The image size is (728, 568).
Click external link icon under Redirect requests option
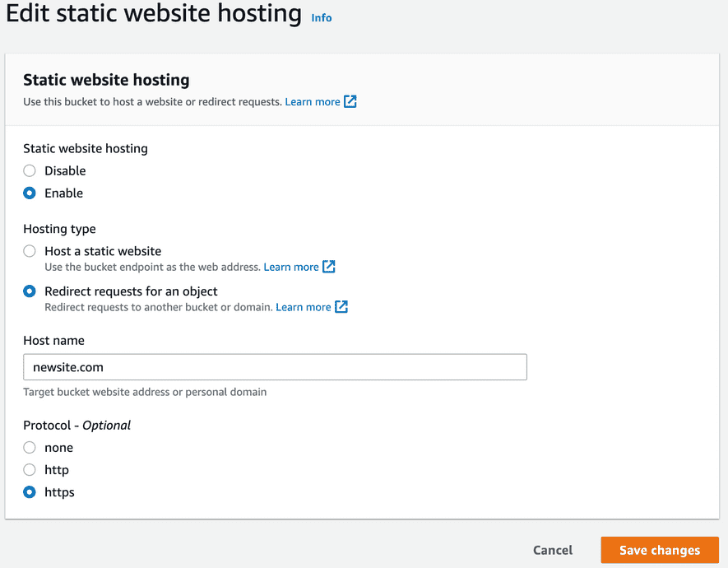341,306
